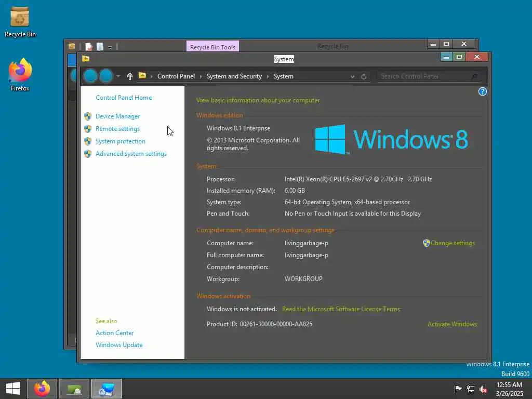This screenshot has height=399, width=532.
Task: Click Change settings for computer name
Action: [x=453, y=243]
